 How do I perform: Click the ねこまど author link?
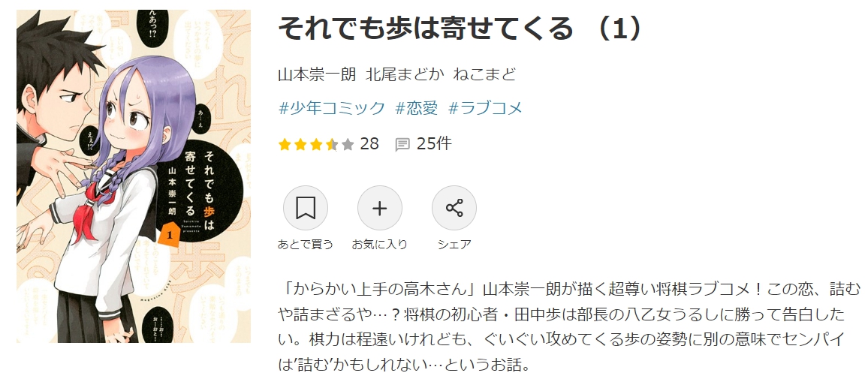tap(484, 74)
